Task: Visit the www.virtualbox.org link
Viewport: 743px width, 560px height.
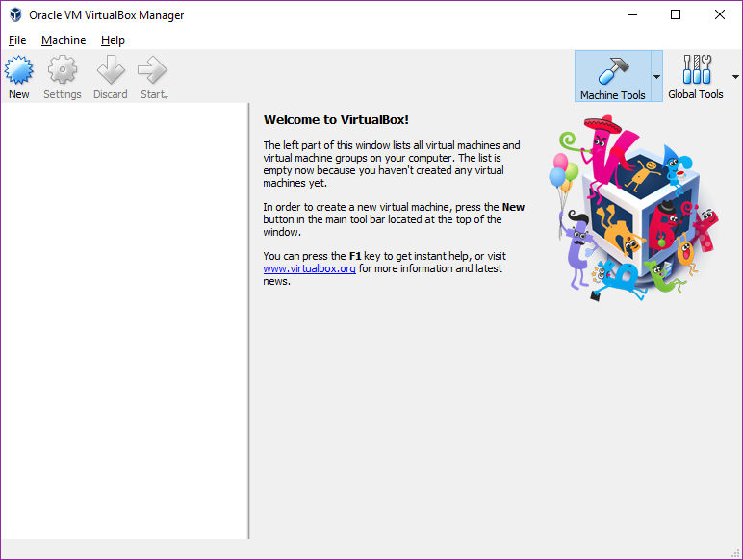Action: click(310, 268)
